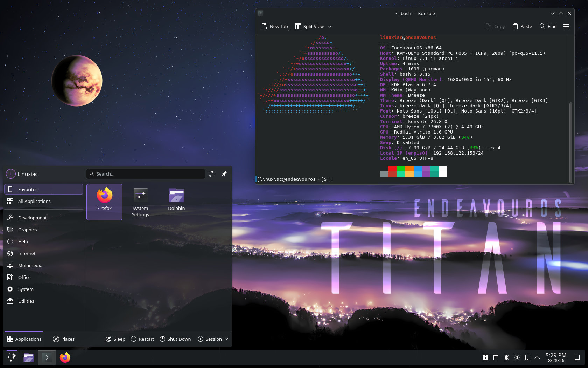Expand the Session dropdown arrow
Image resolution: width=588 pixels, height=368 pixels.
[226, 339]
